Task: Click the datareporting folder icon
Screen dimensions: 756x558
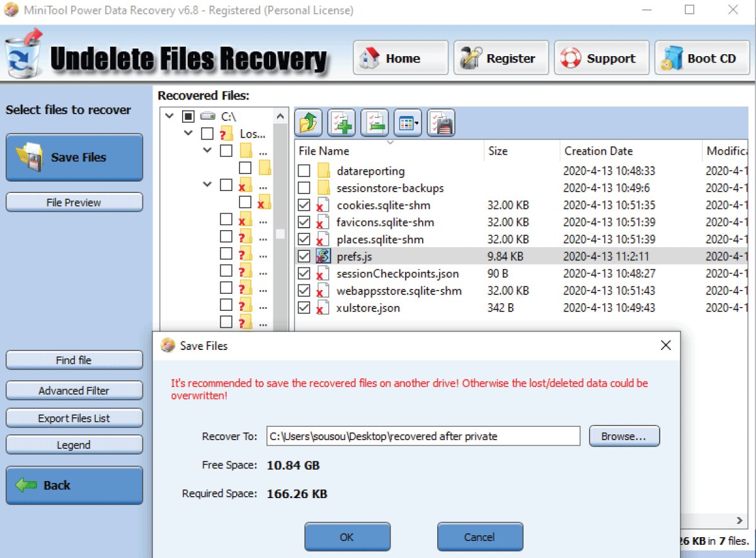Action: (x=324, y=171)
